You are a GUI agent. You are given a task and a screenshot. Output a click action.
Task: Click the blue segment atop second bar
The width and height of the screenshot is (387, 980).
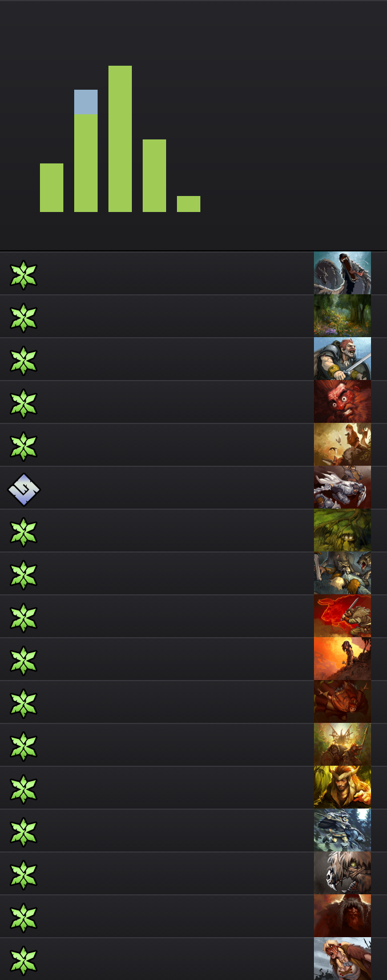point(86,102)
